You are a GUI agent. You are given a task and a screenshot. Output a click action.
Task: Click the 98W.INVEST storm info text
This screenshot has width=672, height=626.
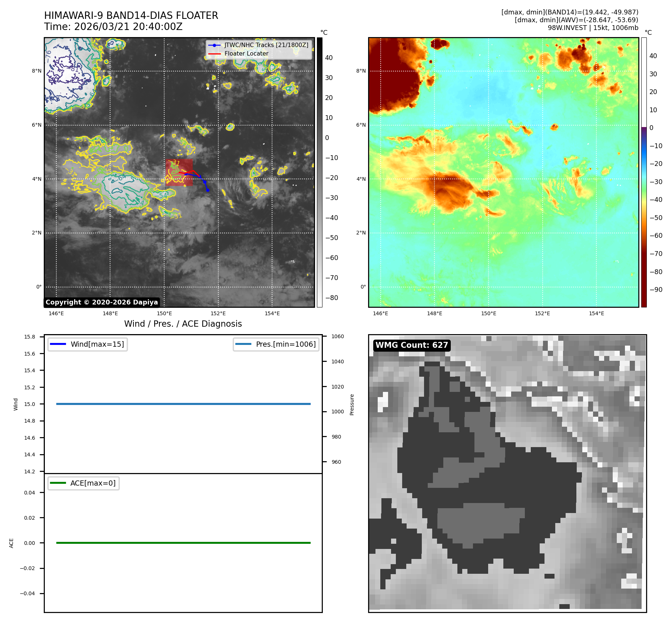(593, 28)
